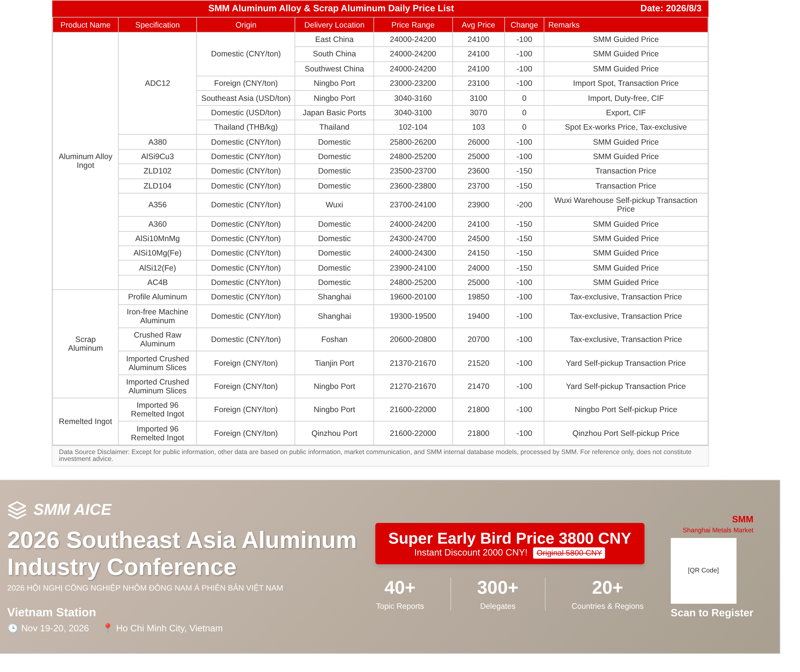Click the ZLD102 specification cell
Image resolution: width=800 pixels, height=672 pixels.
157,171
